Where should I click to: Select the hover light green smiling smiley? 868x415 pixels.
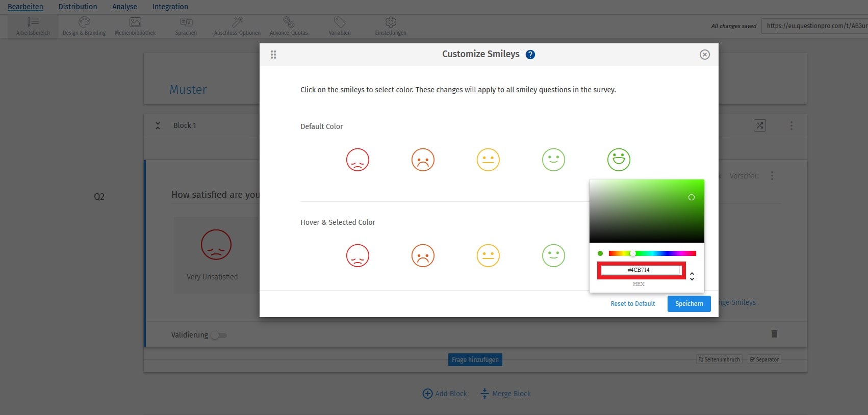[553, 255]
